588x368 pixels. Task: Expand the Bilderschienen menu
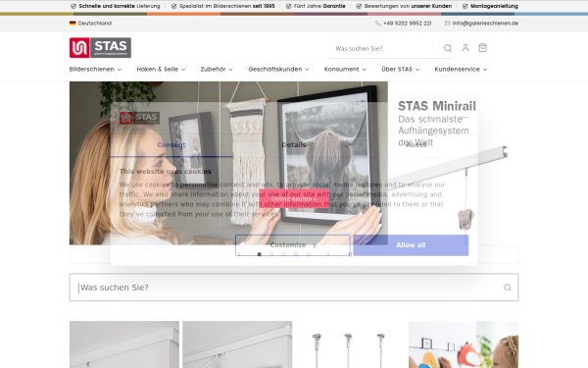point(95,69)
